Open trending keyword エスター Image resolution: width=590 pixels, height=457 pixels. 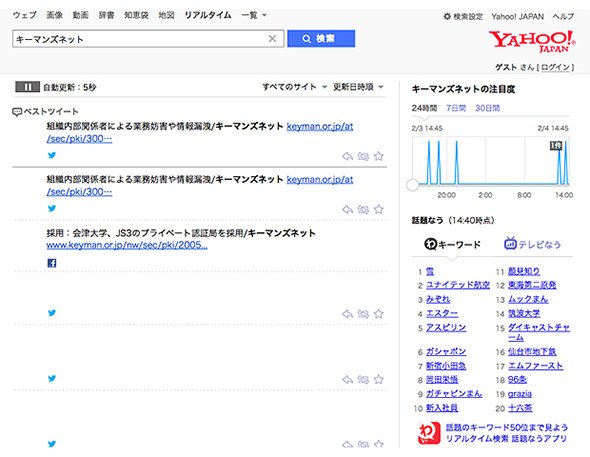442,313
